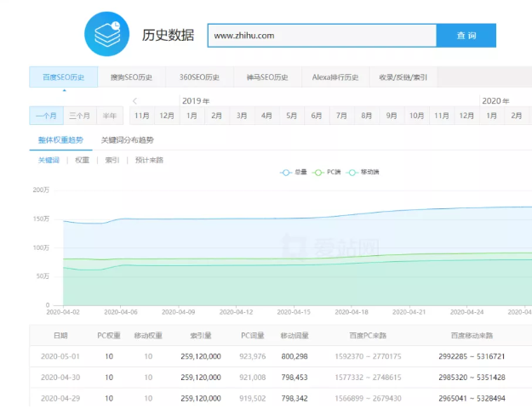532x409 pixels.
Task: Focus the www.zhihu.com domain input field
Action: 322,35
